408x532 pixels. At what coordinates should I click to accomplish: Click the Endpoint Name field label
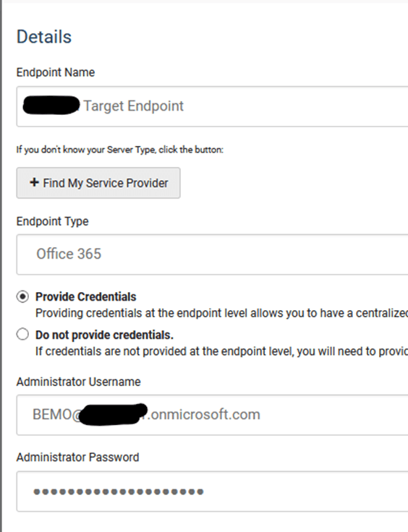(x=56, y=72)
